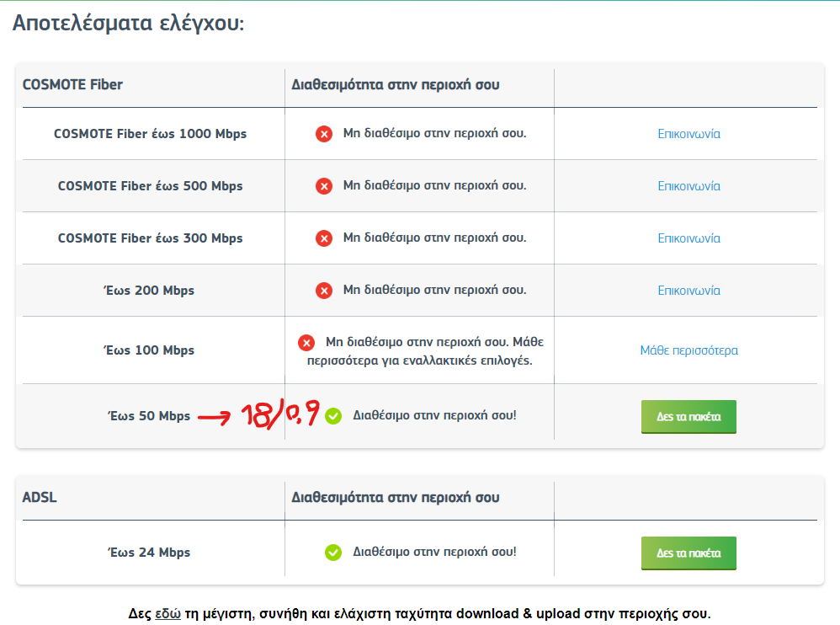Click red X icon in Έως 200 Mbps row
The height and width of the screenshot is (625, 840).
tap(323, 291)
